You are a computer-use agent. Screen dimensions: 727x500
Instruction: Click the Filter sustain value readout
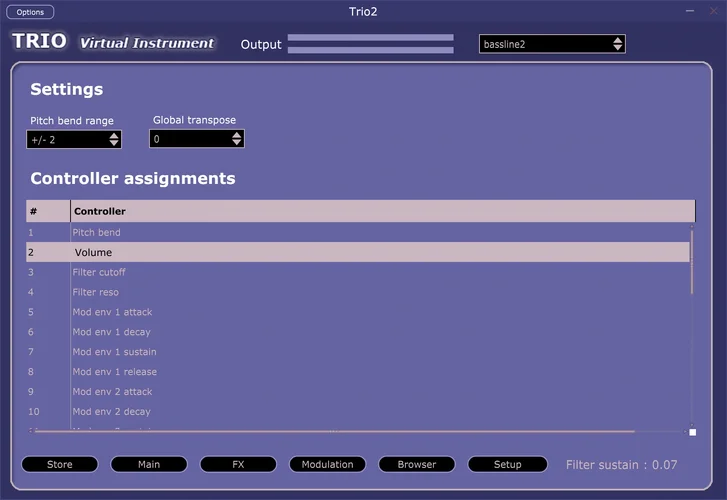coord(621,465)
